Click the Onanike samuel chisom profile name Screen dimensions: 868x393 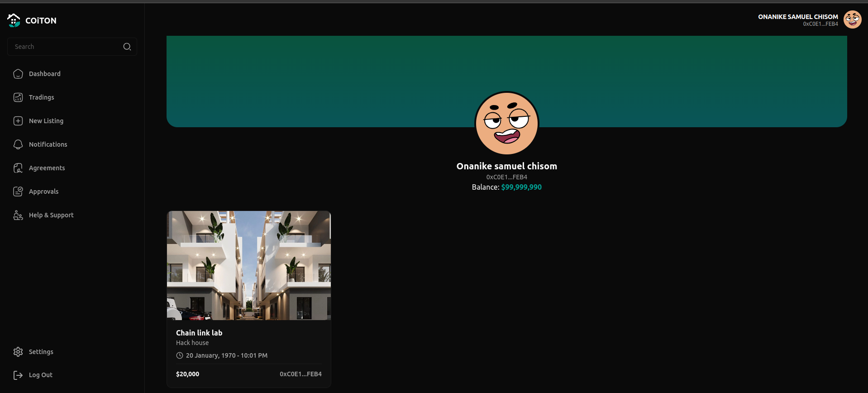click(x=507, y=166)
